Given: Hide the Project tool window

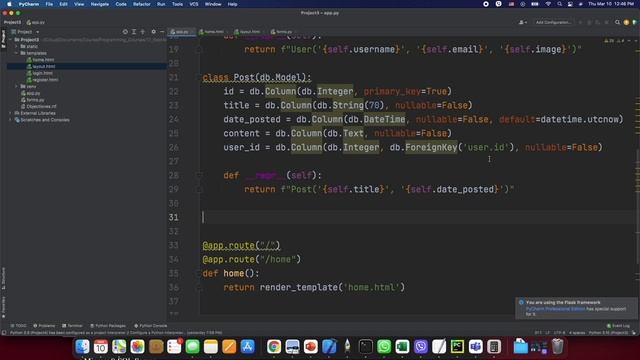Looking at the screenshot, I should [162, 31].
